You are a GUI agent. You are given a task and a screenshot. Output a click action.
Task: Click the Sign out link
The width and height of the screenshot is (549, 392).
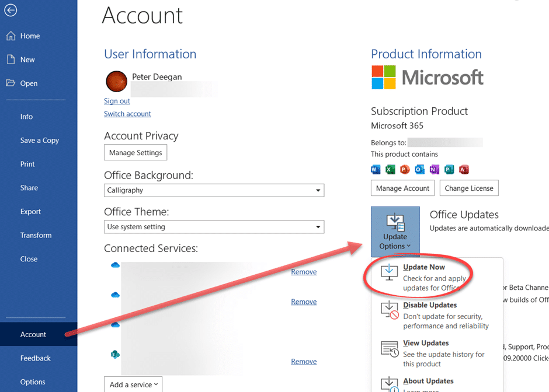click(117, 101)
